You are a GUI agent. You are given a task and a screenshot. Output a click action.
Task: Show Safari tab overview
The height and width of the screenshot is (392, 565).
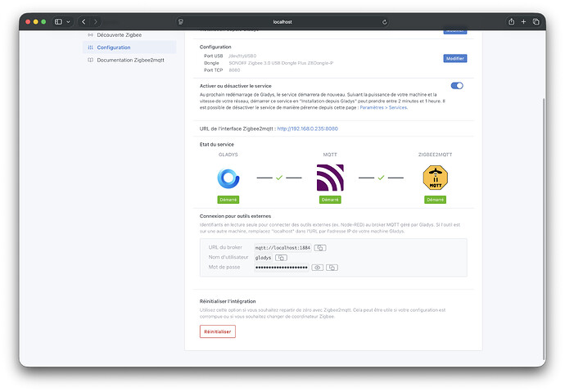pos(536,21)
